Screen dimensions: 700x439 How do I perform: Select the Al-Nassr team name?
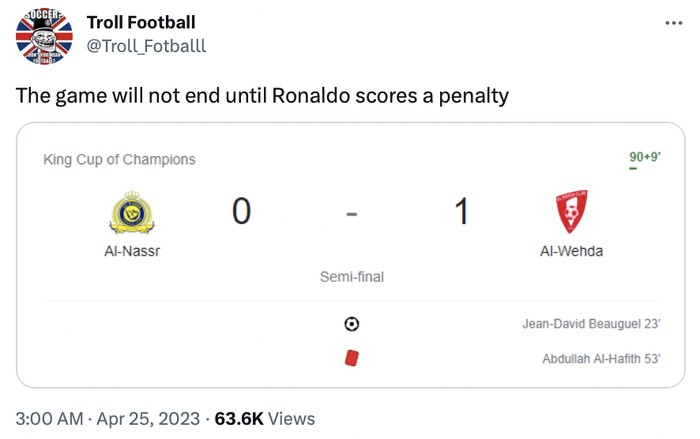131,251
